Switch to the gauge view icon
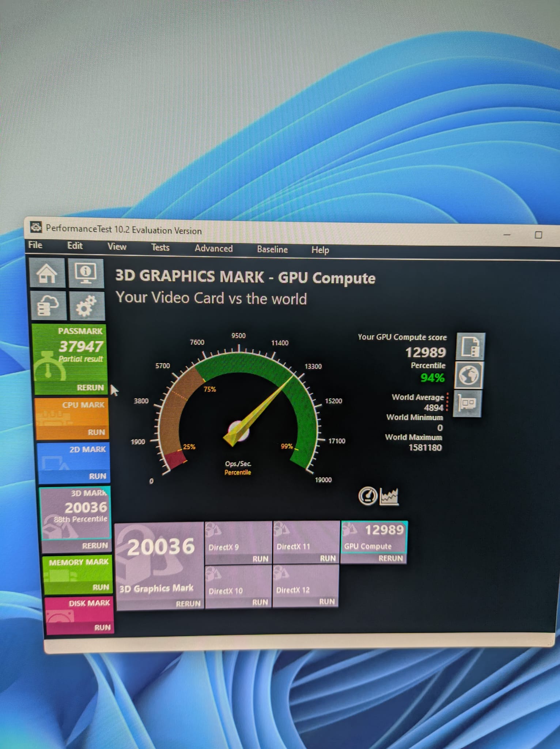560x749 pixels. (x=367, y=496)
